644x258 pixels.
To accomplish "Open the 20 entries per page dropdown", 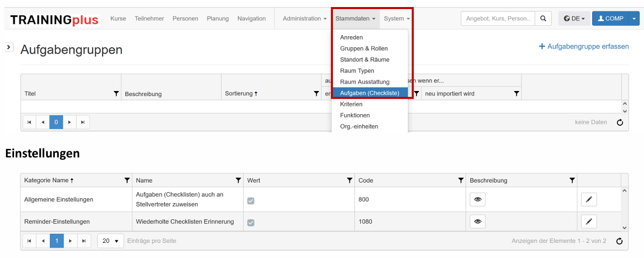I will click(x=110, y=241).
